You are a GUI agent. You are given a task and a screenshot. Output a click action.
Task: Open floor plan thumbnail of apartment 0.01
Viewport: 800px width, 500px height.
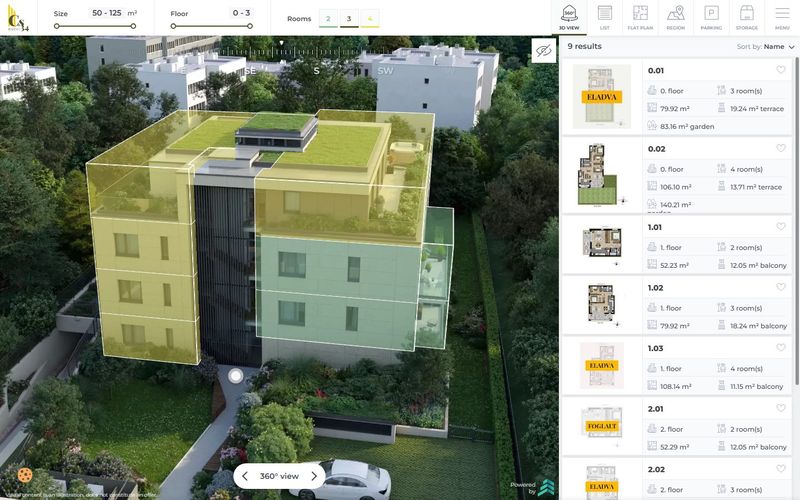tap(602, 96)
